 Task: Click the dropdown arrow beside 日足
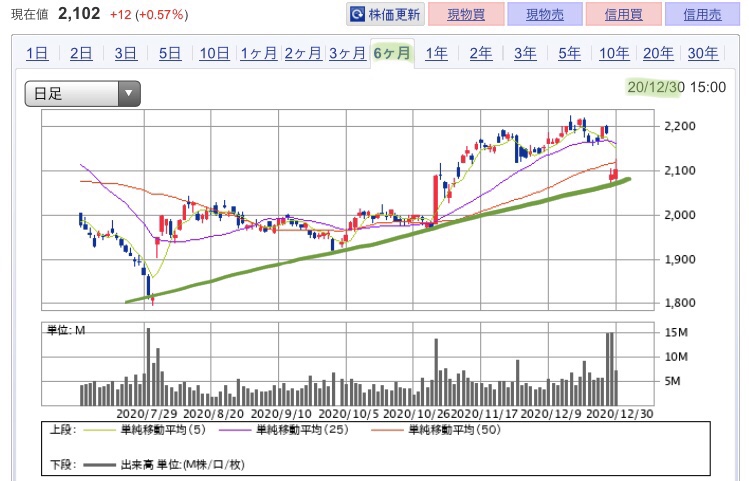pos(129,94)
